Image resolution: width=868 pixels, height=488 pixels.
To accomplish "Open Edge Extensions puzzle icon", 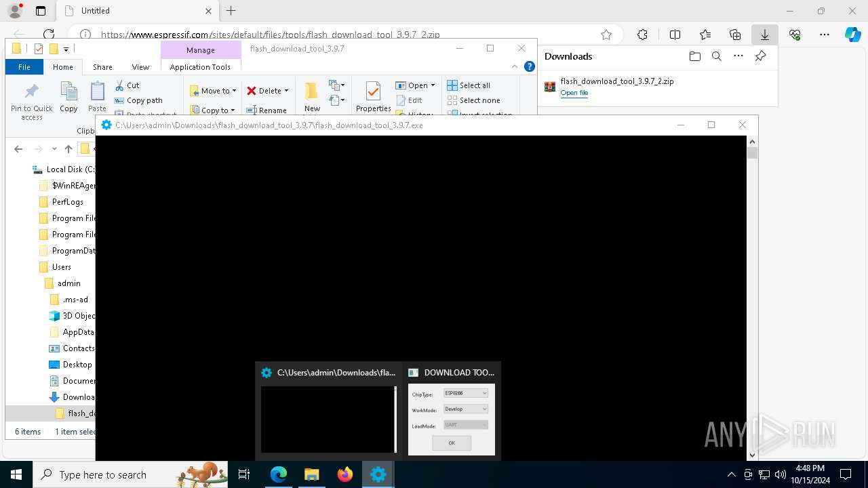I will [642, 35].
